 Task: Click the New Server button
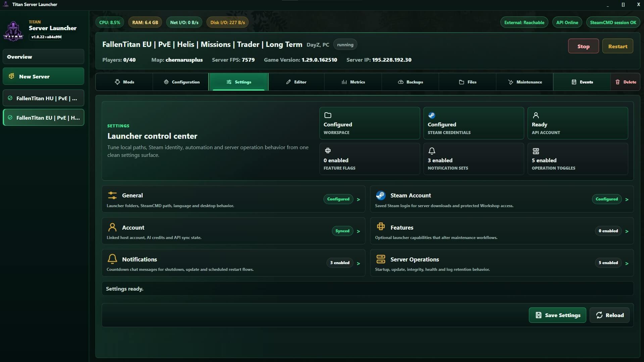pyautogui.click(x=44, y=76)
